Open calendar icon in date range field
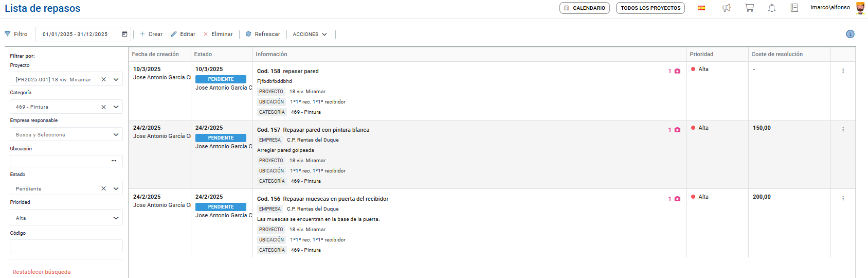 pyautogui.click(x=124, y=34)
